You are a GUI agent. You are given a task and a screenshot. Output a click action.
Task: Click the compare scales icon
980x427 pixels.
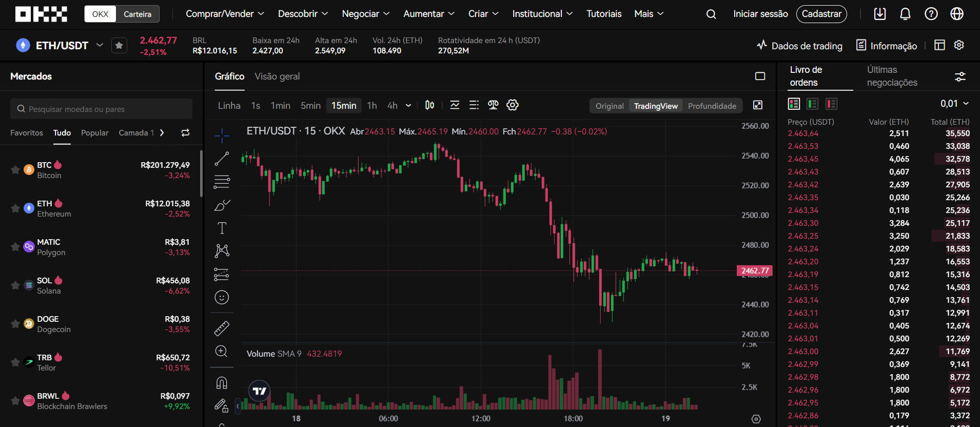pos(493,105)
